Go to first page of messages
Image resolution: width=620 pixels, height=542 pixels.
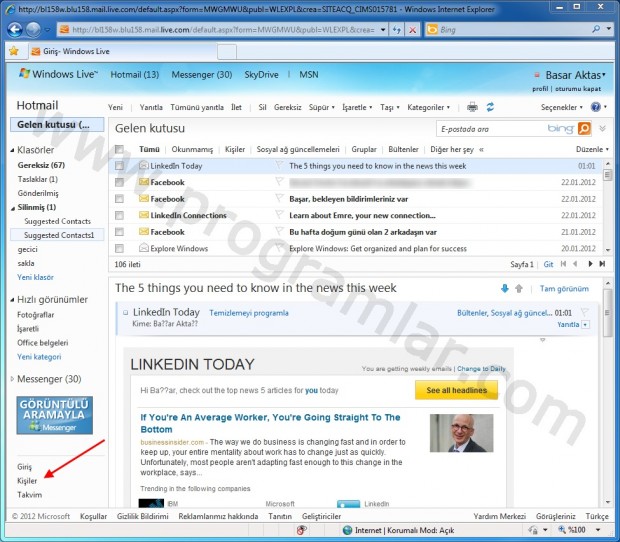[563, 264]
